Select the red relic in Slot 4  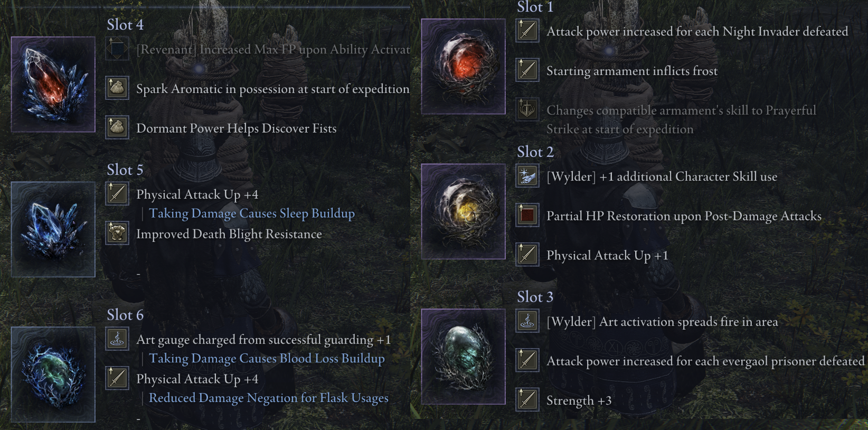click(53, 85)
